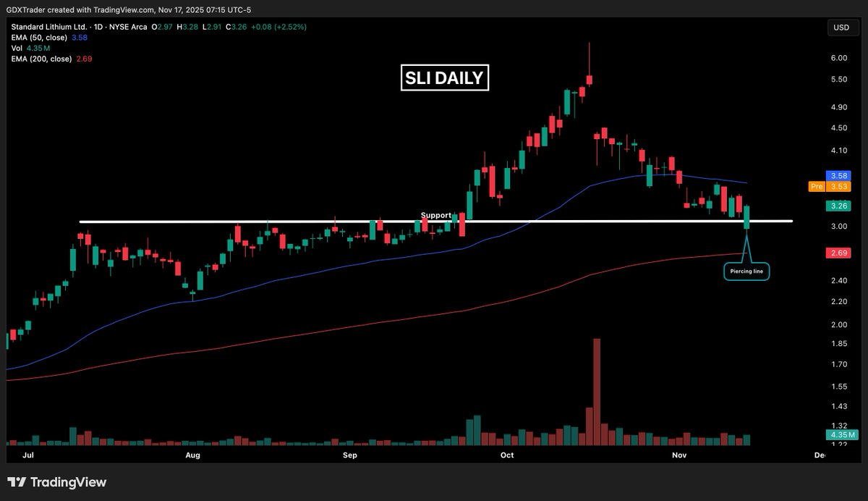Click the red 2.69 EMA 200 axis label

(838, 253)
